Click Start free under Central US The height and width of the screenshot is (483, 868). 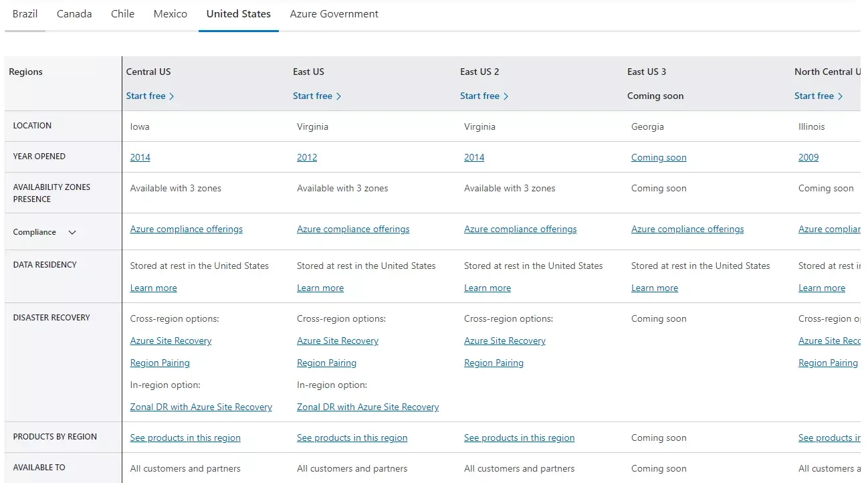pyautogui.click(x=150, y=96)
